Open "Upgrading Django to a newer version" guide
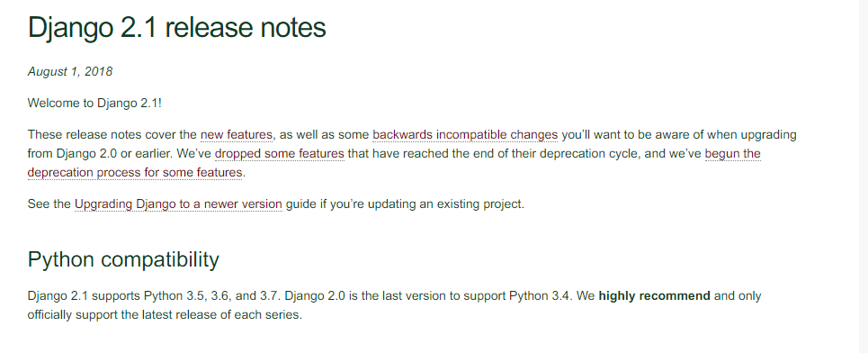 178,204
